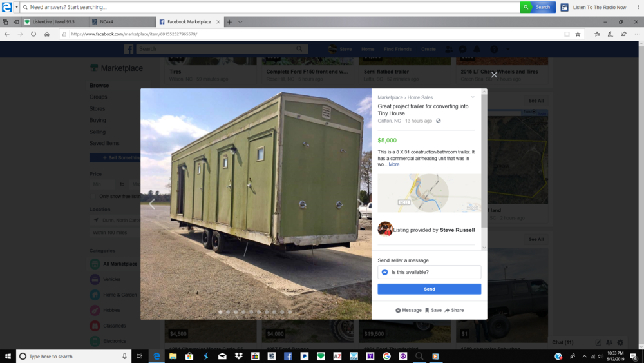Go to previous listing photo arrow
Image resolution: width=644 pixels, height=363 pixels.
coord(152,204)
